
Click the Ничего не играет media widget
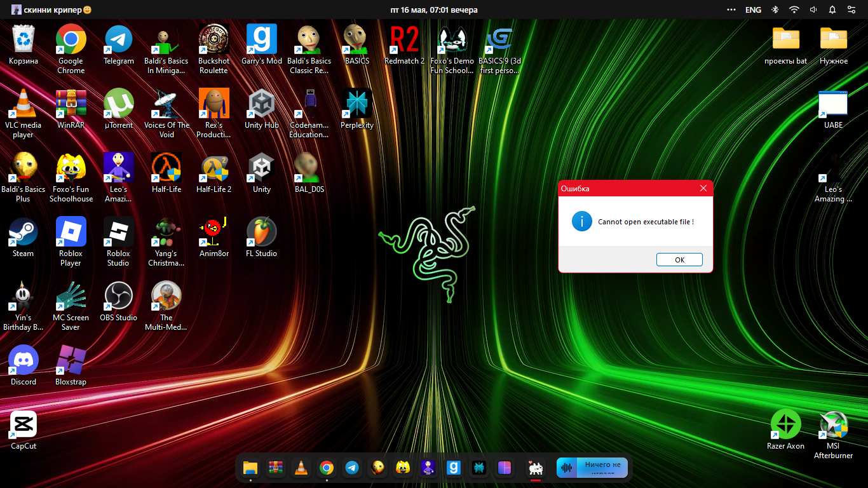(x=592, y=468)
